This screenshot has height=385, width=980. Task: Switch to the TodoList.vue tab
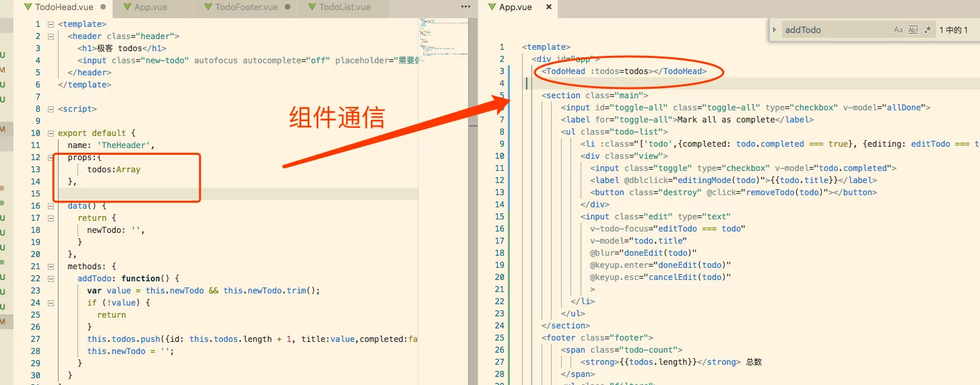point(344,7)
